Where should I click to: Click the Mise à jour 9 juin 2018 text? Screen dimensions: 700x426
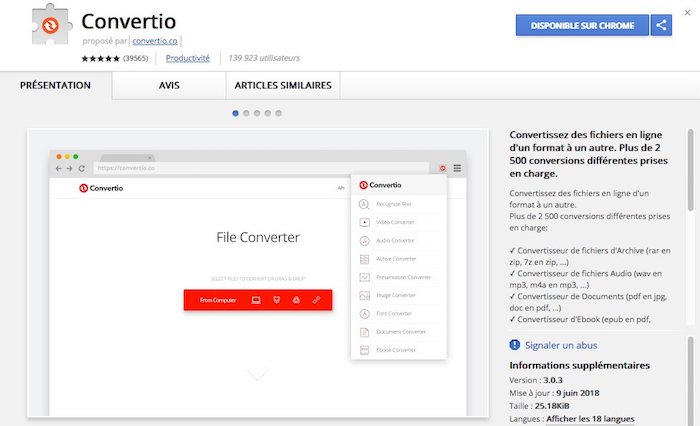pos(554,393)
